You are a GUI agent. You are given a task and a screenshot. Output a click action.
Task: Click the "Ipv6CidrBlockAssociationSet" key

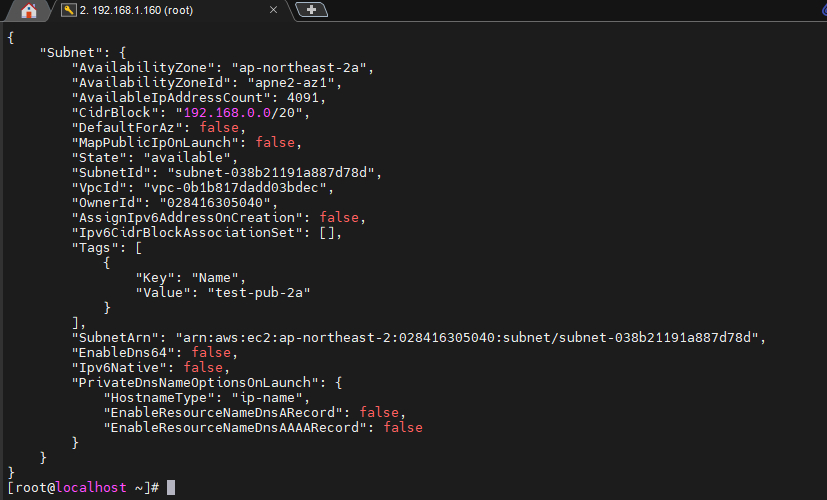point(187,233)
